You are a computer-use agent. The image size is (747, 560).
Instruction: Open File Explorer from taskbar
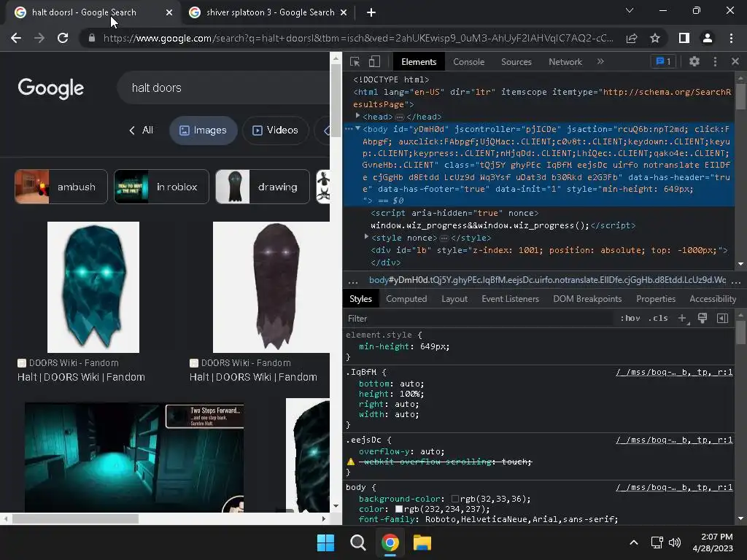422,542
